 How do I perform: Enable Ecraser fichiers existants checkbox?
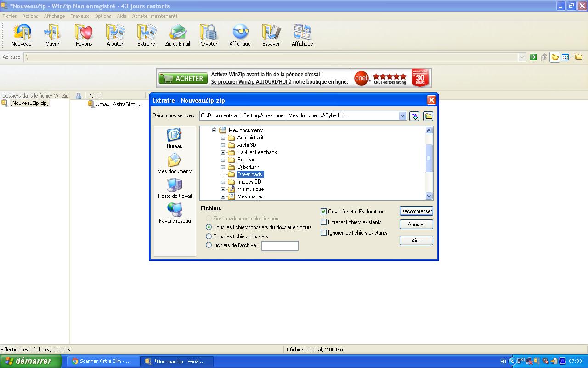[x=323, y=222]
